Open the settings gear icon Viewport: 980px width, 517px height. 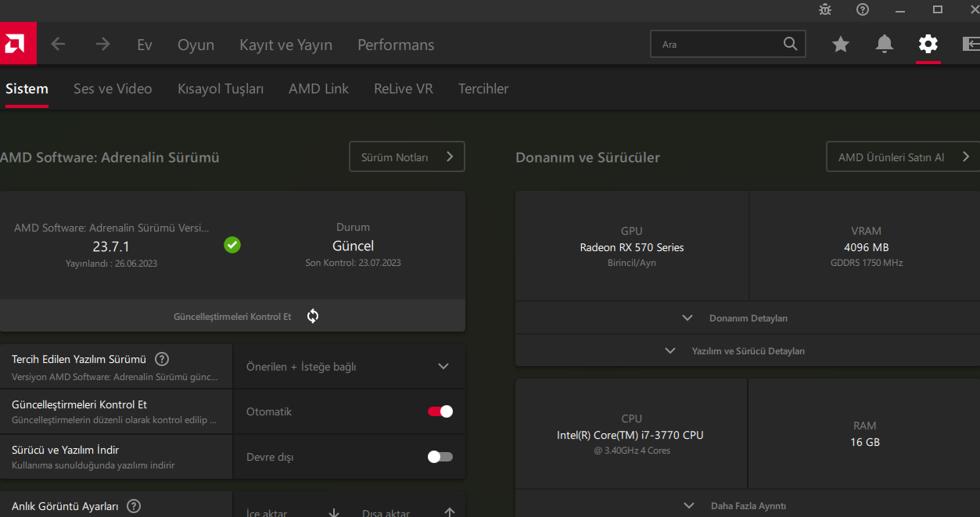[928, 45]
